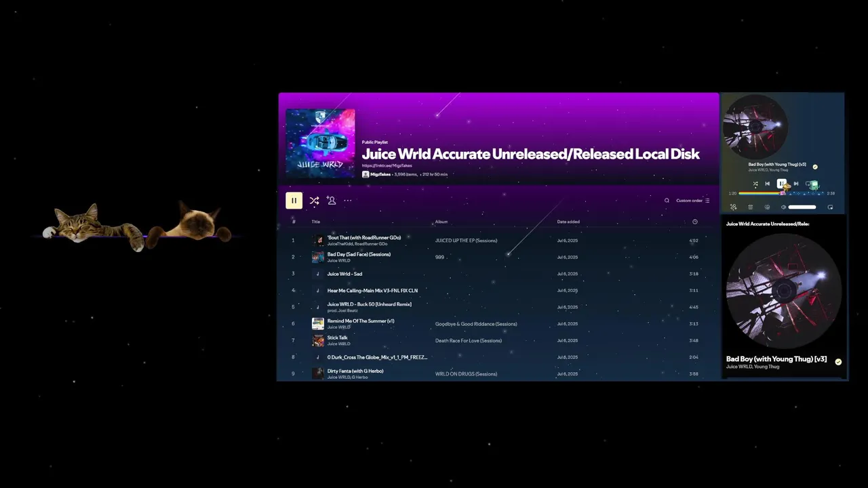
Task: Click the Bad Day (Sad Face) cover thumbnail
Action: click(317, 257)
